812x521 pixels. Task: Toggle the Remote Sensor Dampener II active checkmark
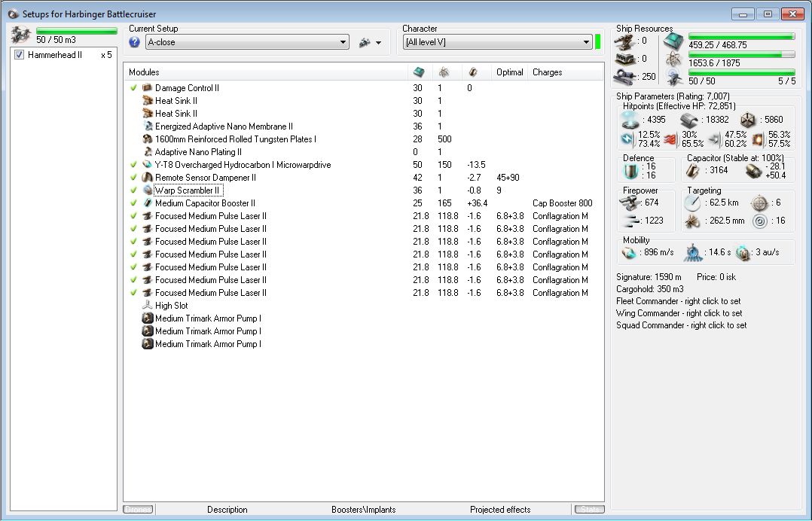[x=133, y=178]
